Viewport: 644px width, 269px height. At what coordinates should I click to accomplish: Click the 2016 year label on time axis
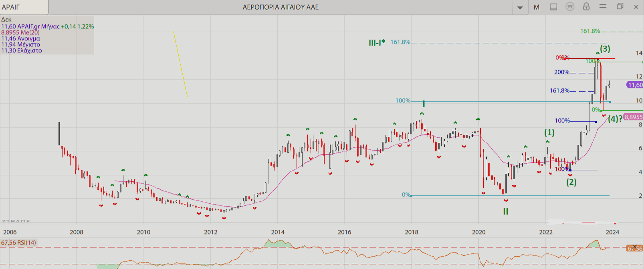pyautogui.click(x=345, y=232)
